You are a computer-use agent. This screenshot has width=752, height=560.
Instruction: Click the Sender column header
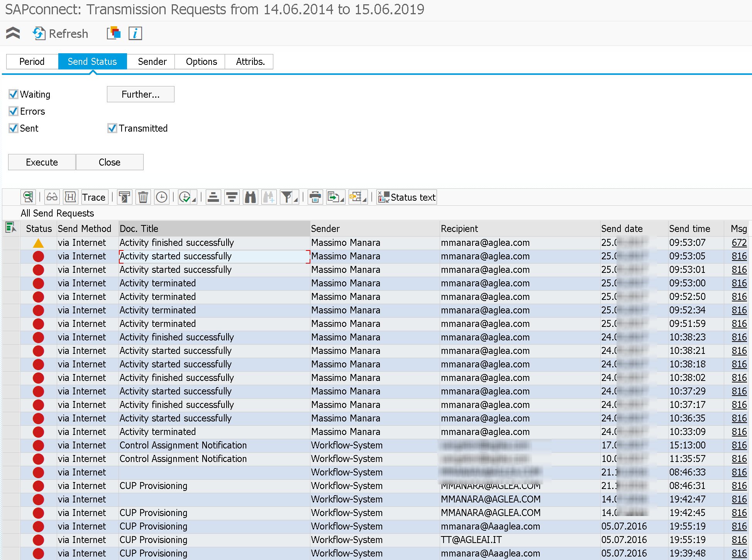[375, 228]
